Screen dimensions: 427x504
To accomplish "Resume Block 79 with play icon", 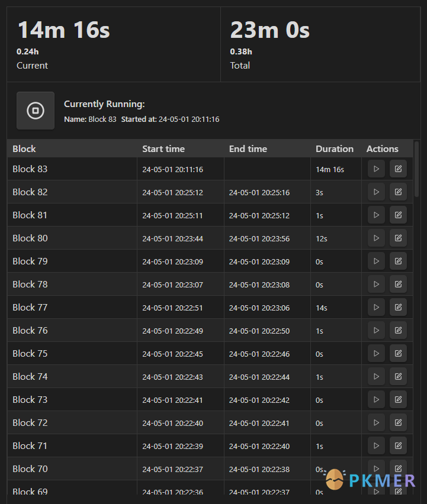I will click(376, 261).
